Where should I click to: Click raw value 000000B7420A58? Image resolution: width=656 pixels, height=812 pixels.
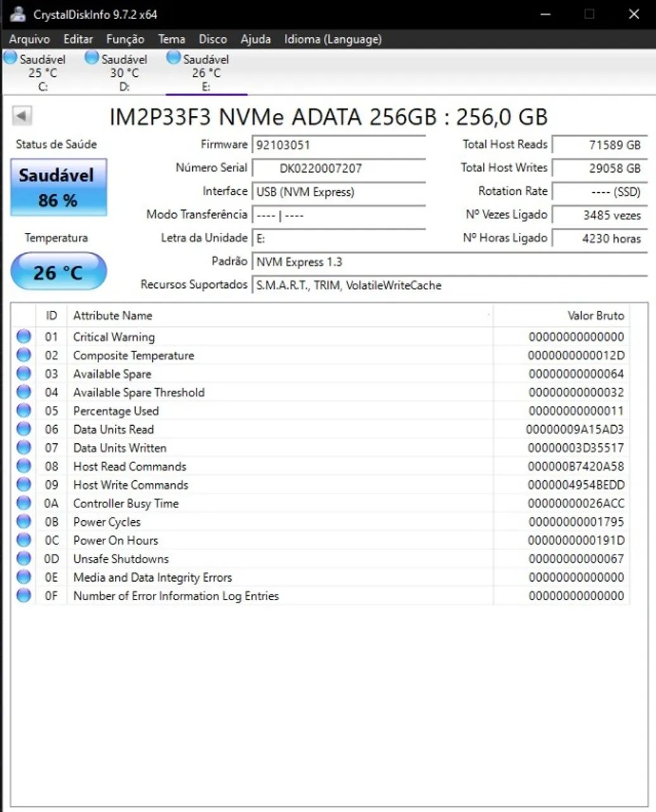point(576,466)
